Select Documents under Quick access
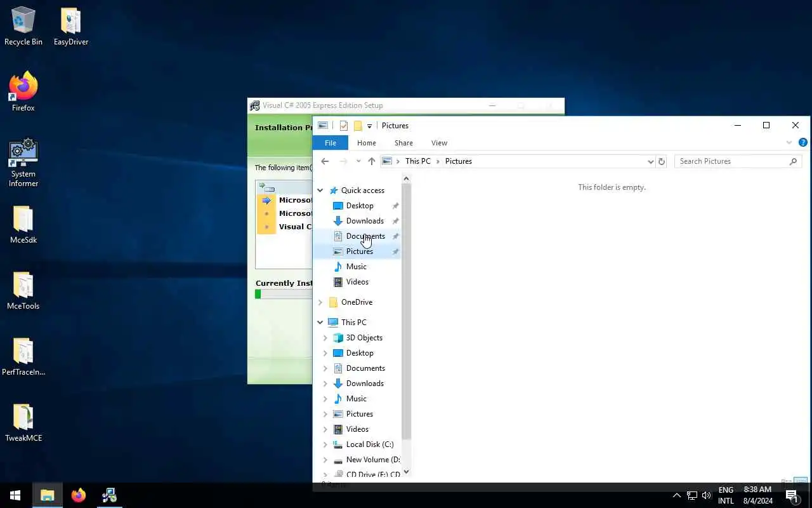This screenshot has height=508, width=812. [x=365, y=236]
